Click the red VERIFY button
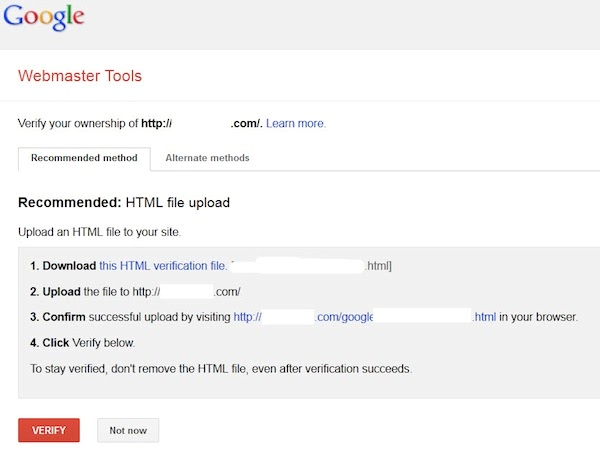The width and height of the screenshot is (600, 449). pyautogui.click(x=49, y=430)
